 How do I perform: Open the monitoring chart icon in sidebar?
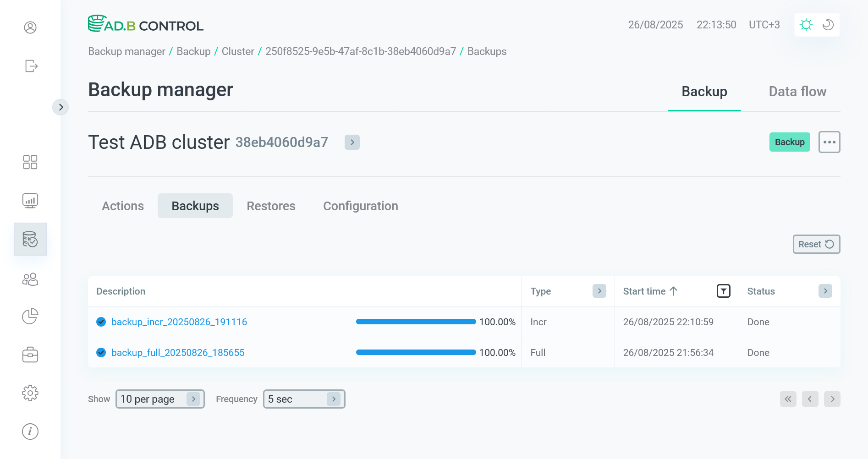tap(30, 201)
